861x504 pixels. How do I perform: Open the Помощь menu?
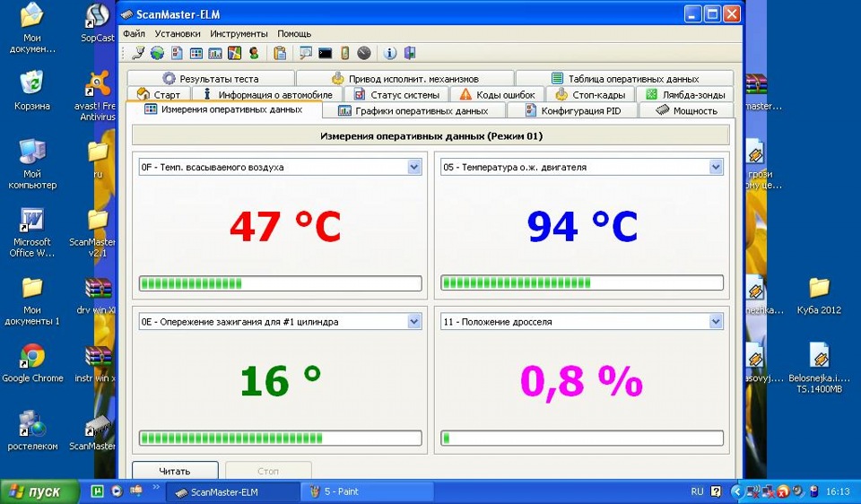(x=294, y=33)
